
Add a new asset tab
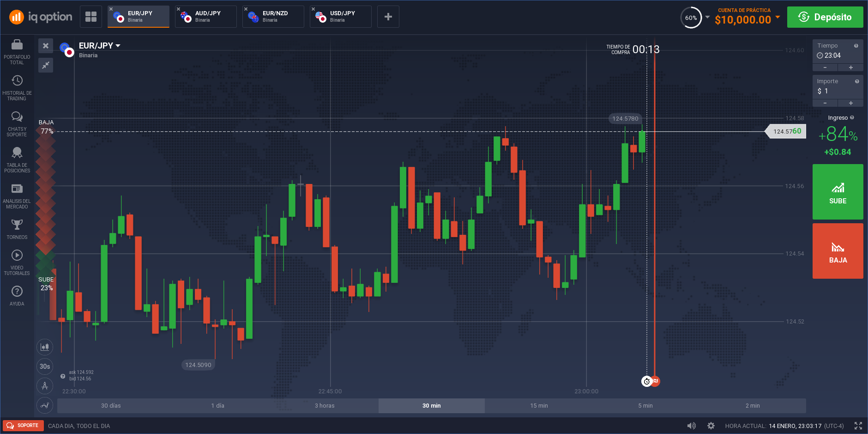pos(388,17)
